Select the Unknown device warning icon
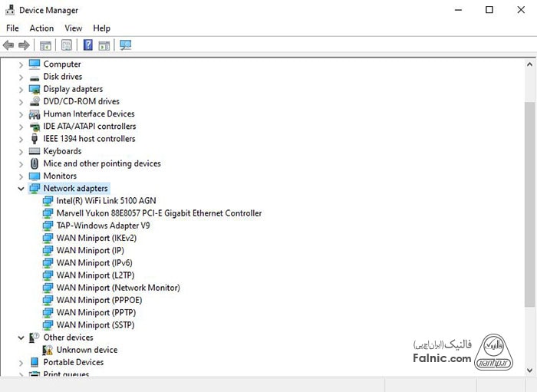Image resolution: width=537 pixels, height=392 pixels. (x=48, y=350)
